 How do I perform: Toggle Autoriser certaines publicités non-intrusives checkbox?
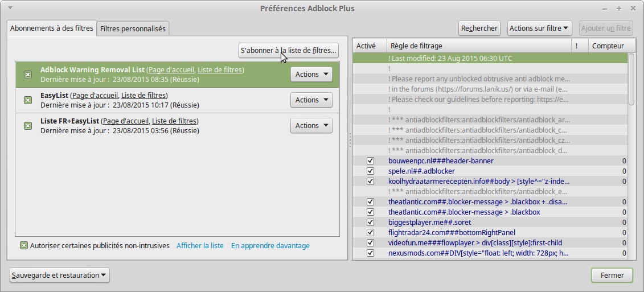click(24, 245)
